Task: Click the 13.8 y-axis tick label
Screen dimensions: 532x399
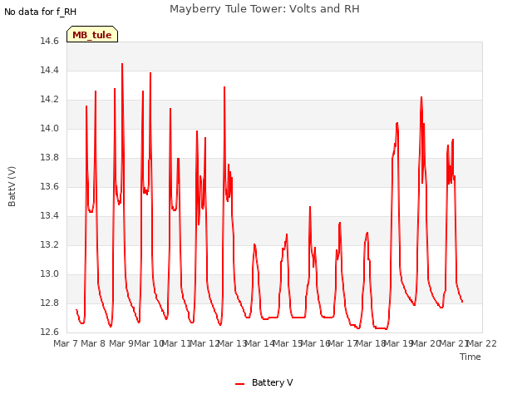Action: (49, 158)
